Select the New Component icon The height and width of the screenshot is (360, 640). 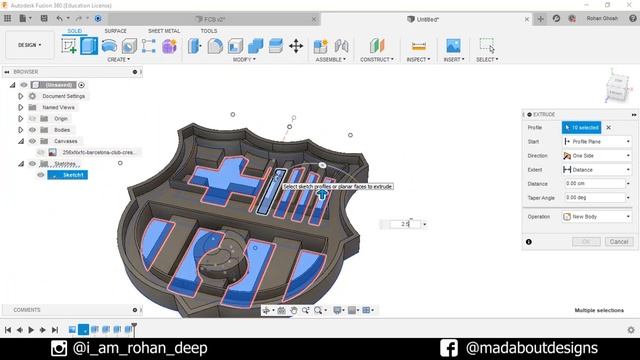pyautogui.click(x=320, y=46)
